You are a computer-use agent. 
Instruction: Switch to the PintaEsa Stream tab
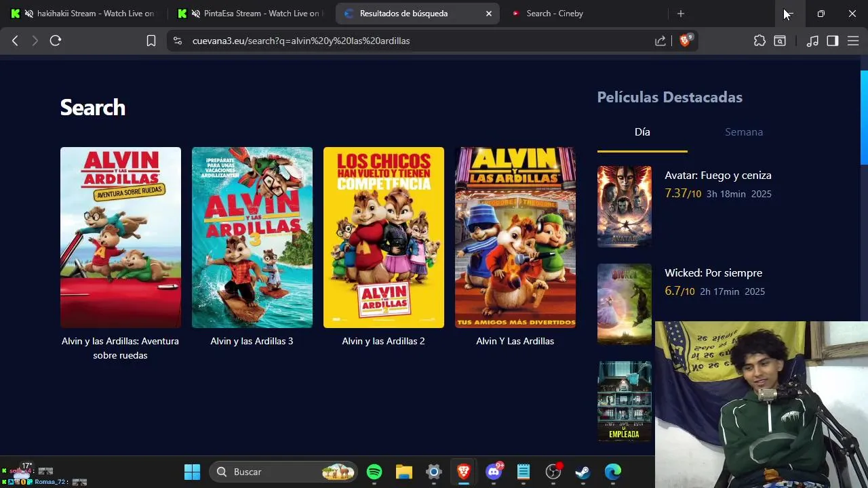pos(250,14)
